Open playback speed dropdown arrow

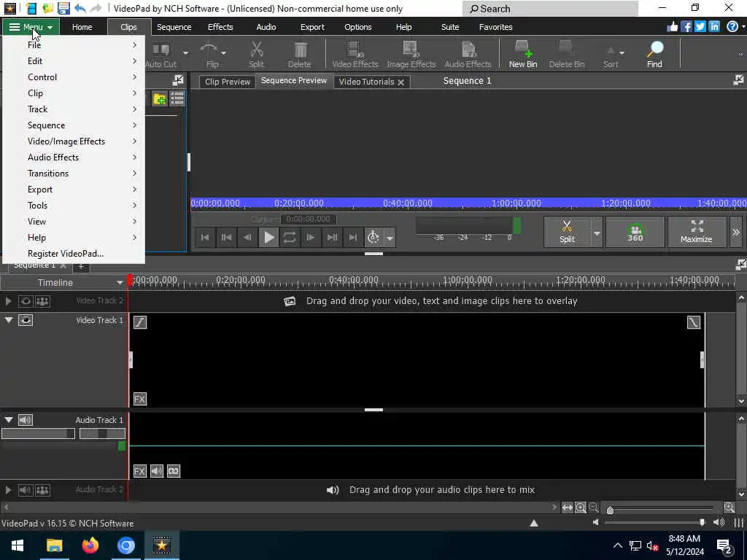click(390, 238)
